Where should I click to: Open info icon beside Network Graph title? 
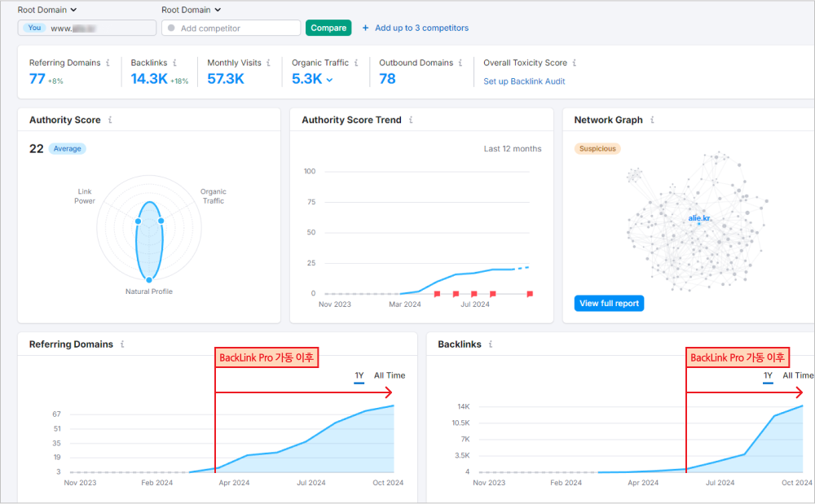point(652,120)
